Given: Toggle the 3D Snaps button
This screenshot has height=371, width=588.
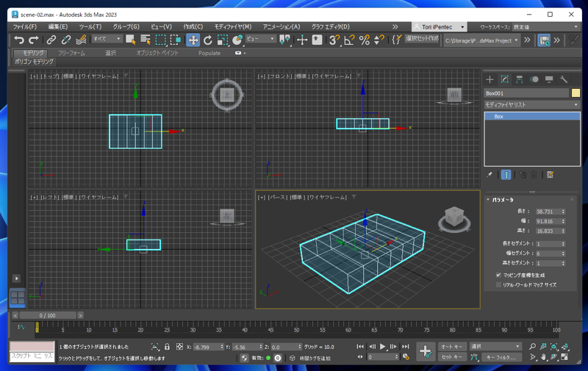Looking at the screenshot, I should tap(334, 40).
